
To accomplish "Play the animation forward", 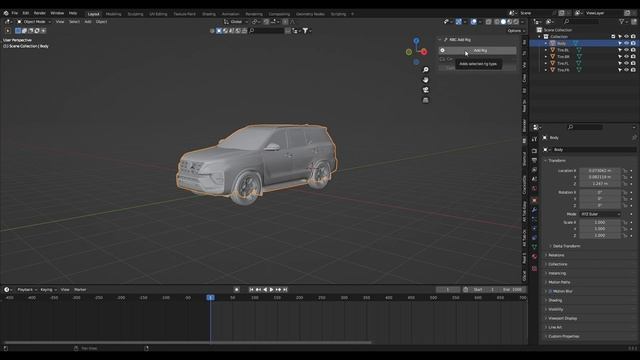I will click(x=271, y=289).
